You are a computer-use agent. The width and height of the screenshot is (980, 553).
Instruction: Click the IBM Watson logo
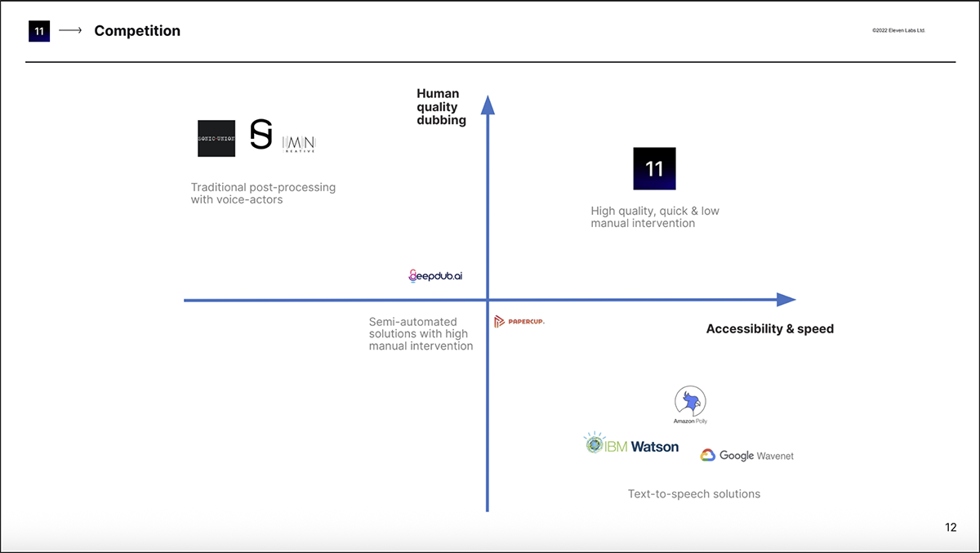[x=630, y=444]
